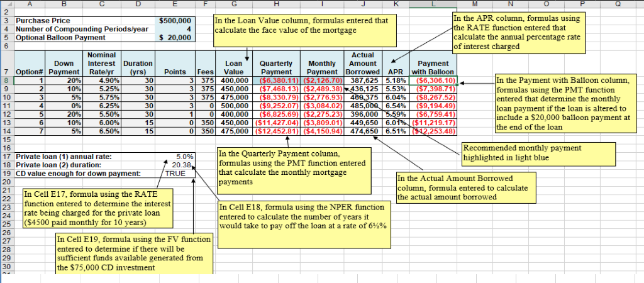
Task: Click the Nominal Interest Rate/yr header cell
Action: point(101,64)
